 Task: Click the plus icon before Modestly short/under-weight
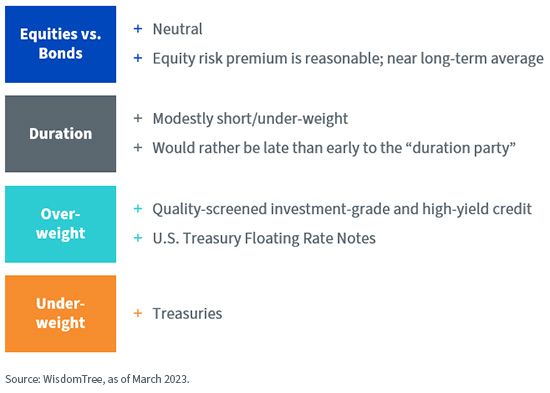tap(138, 118)
